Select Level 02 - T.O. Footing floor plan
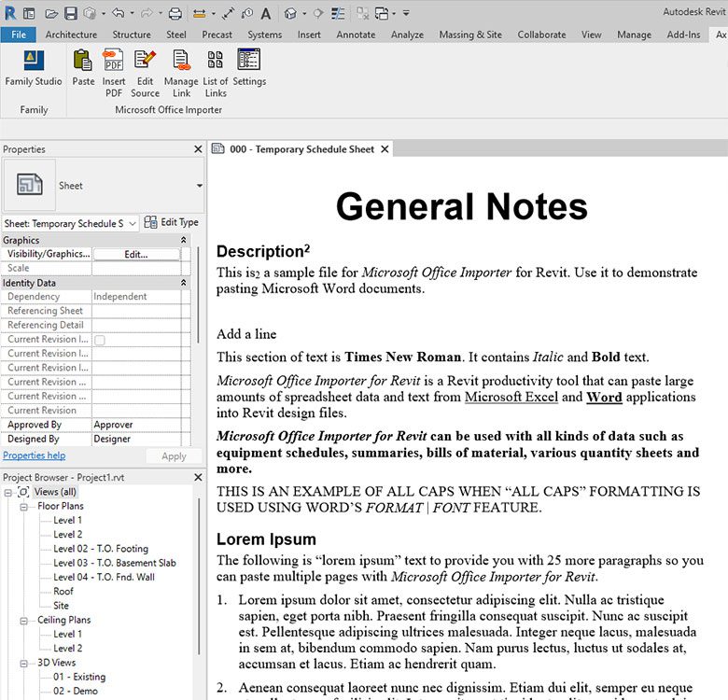This screenshot has height=700, width=728. click(x=100, y=549)
